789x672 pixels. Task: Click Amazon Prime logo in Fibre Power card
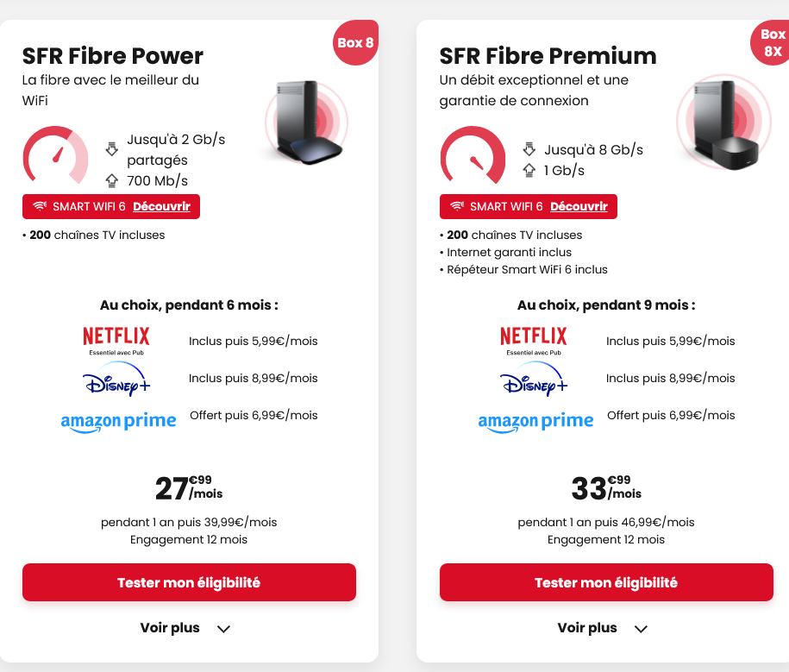tap(118, 421)
